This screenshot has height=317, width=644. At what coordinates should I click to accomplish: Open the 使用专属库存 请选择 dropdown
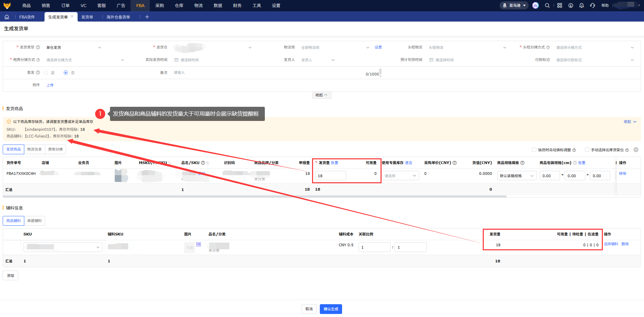click(400, 176)
